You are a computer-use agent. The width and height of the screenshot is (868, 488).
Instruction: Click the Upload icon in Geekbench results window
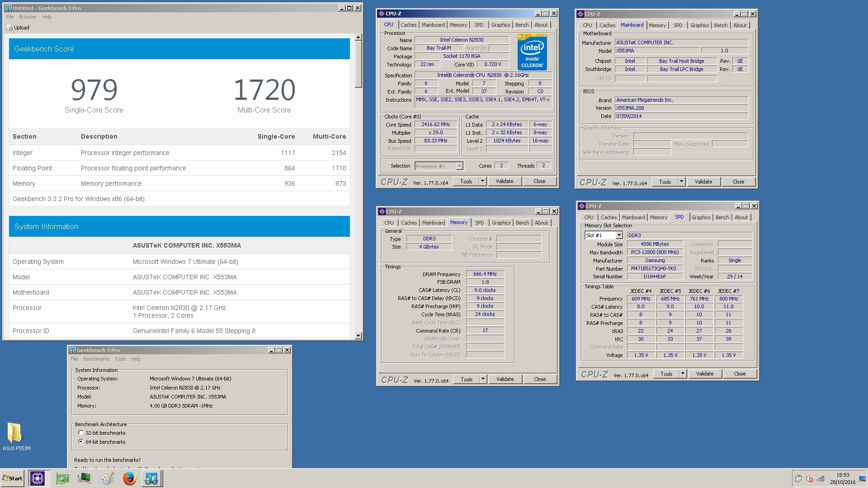click(x=9, y=28)
